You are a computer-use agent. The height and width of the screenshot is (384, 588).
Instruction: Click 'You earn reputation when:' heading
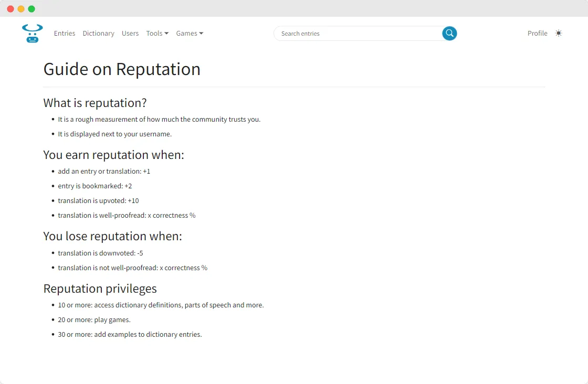(113, 155)
